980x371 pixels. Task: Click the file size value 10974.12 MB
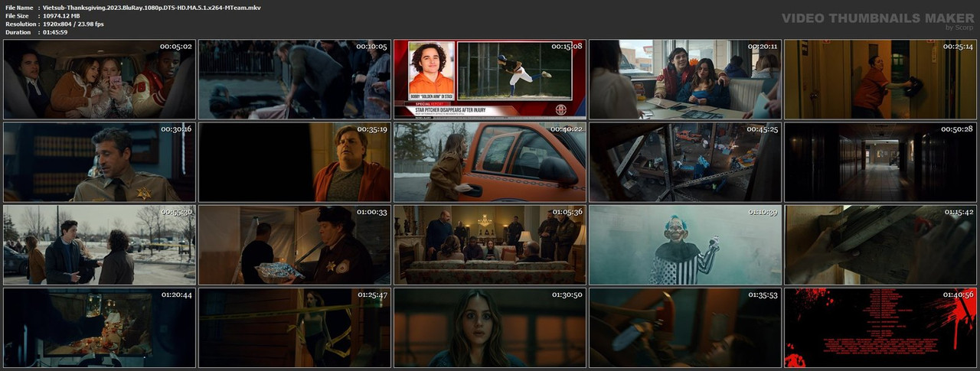click(x=62, y=15)
